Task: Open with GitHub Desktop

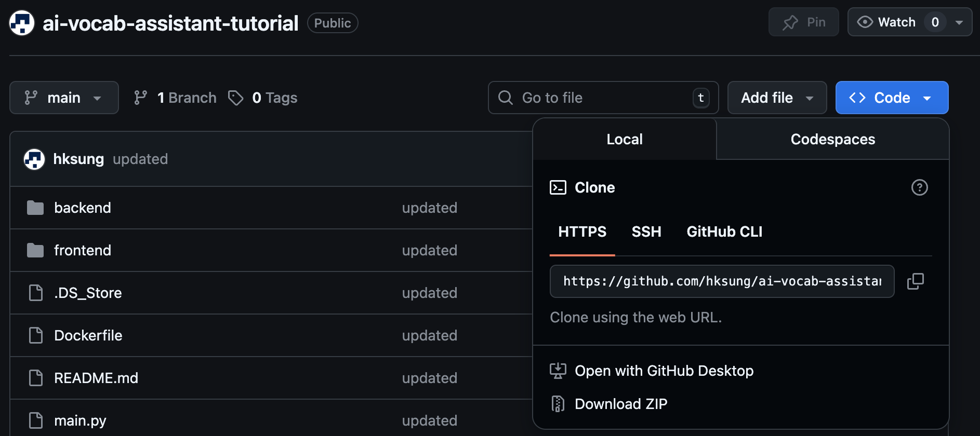Action: point(664,371)
